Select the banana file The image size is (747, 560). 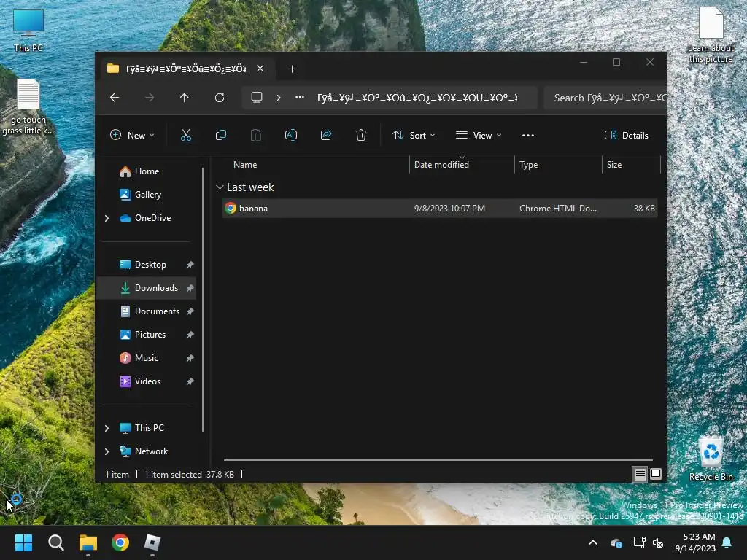tap(440, 209)
